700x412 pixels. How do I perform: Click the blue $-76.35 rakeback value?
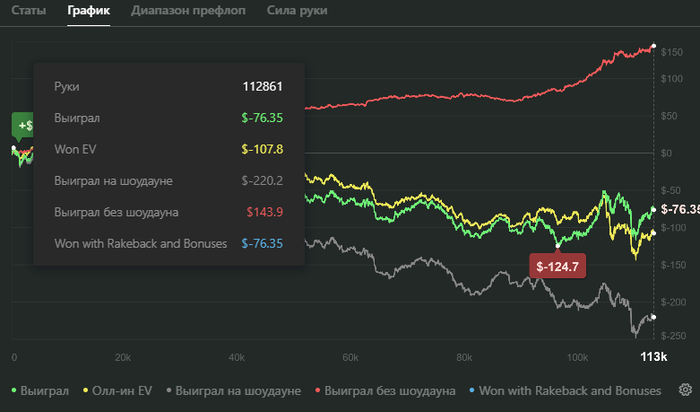pos(262,244)
